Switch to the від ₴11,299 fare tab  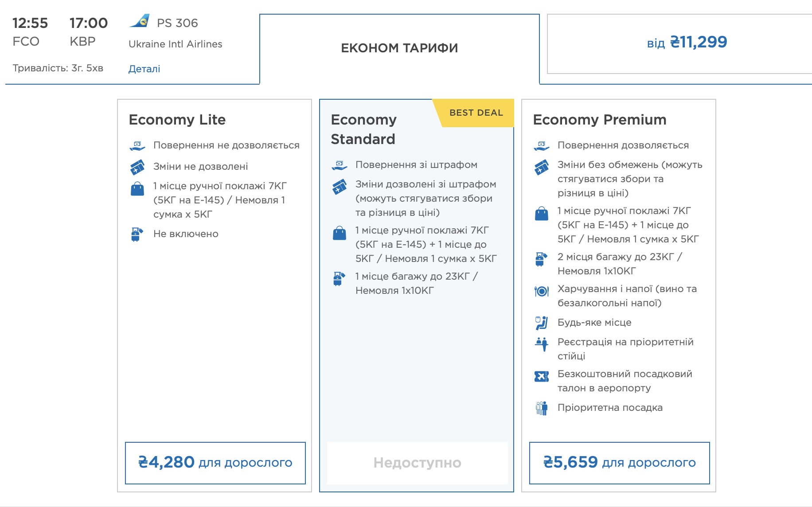tap(687, 43)
